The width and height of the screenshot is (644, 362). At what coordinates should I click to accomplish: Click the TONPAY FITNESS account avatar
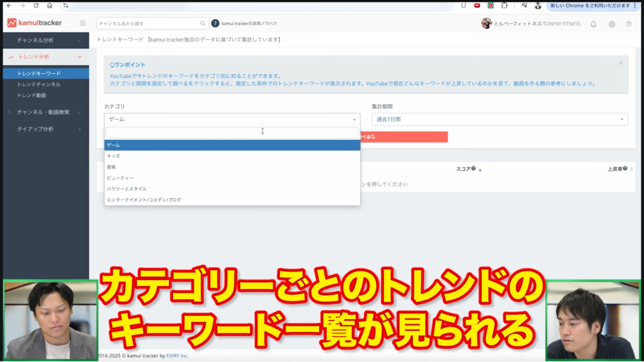coord(486,23)
